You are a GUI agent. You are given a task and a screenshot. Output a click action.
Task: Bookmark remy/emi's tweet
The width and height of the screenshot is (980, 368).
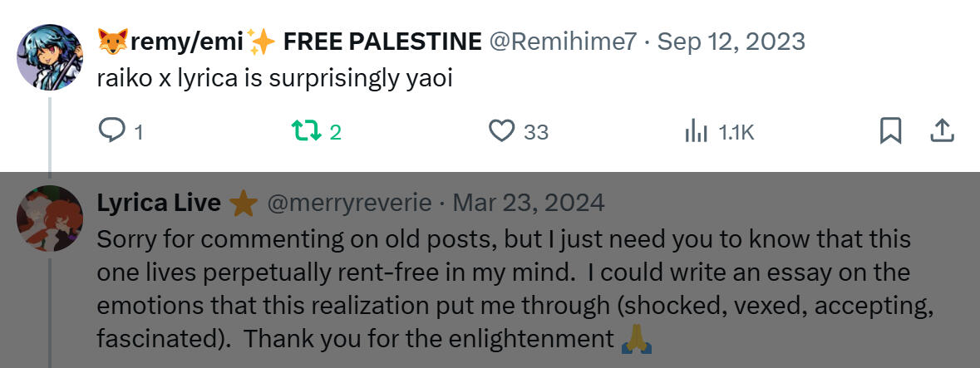890,131
